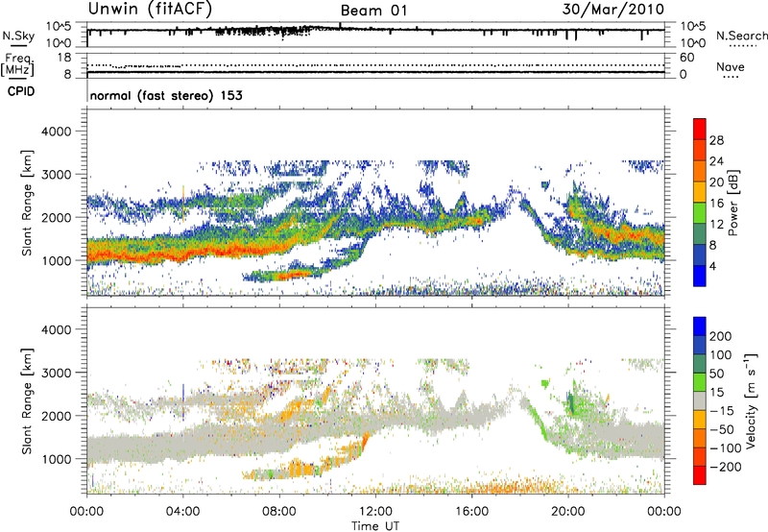The width and height of the screenshot is (768, 532).
Task: Pick the green segment between 15 and 50 velocity
Action: [x=700, y=382]
